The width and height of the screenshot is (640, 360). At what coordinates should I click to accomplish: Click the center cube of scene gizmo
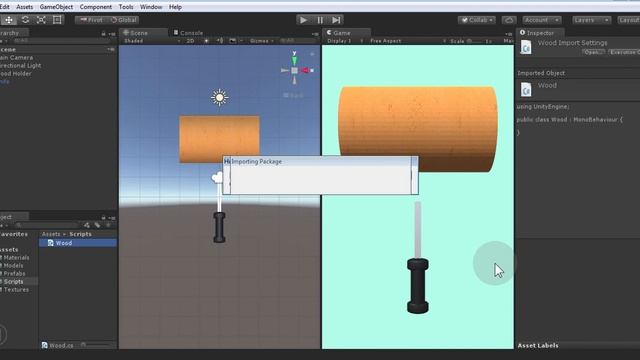[294, 71]
